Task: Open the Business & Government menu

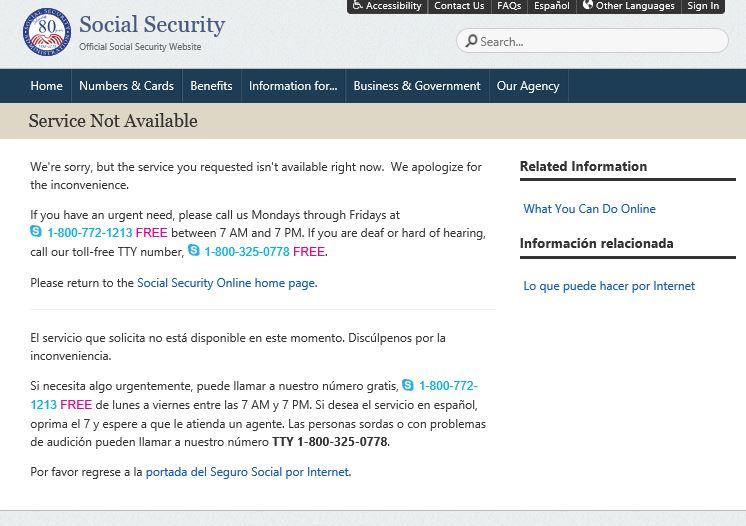Action: point(417,86)
